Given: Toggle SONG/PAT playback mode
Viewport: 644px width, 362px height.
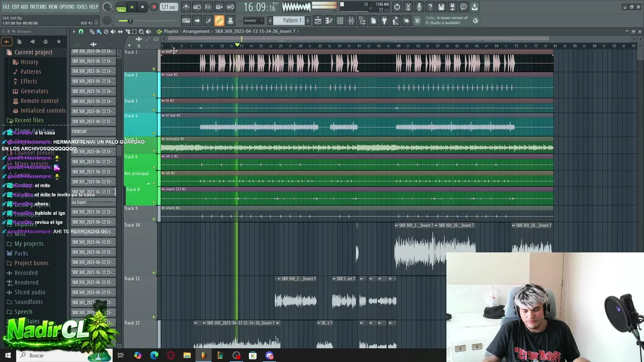Looking at the screenshot, I should 121,7.
